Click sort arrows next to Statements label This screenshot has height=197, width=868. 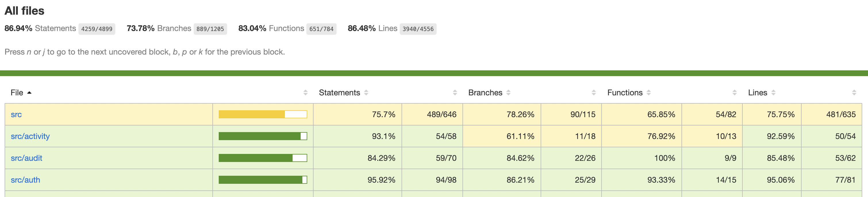[366, 92]
